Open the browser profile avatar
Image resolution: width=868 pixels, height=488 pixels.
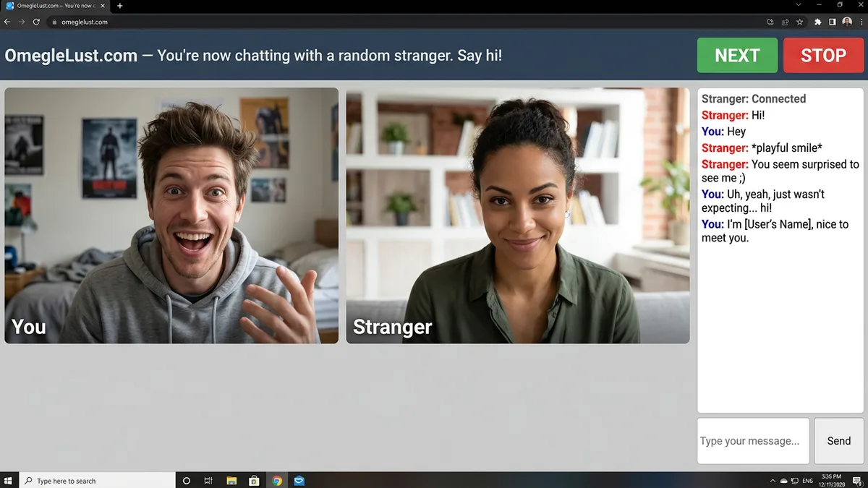click(847, 22)
